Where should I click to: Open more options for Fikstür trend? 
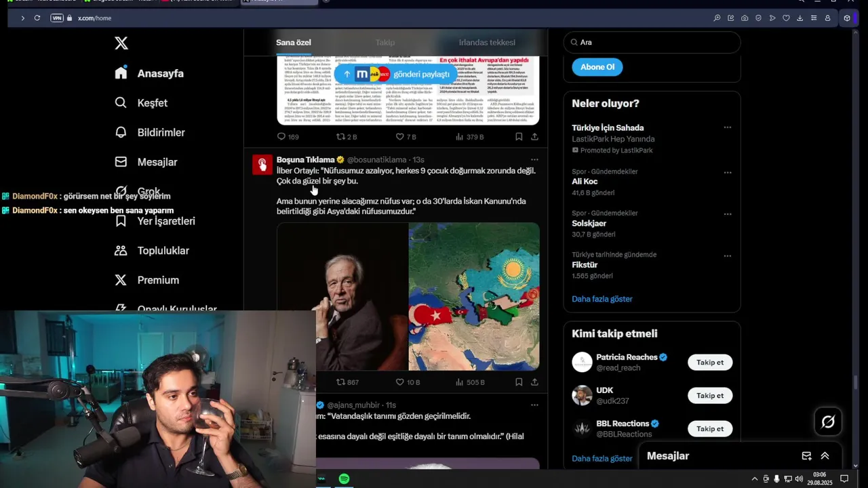point(727,256)
